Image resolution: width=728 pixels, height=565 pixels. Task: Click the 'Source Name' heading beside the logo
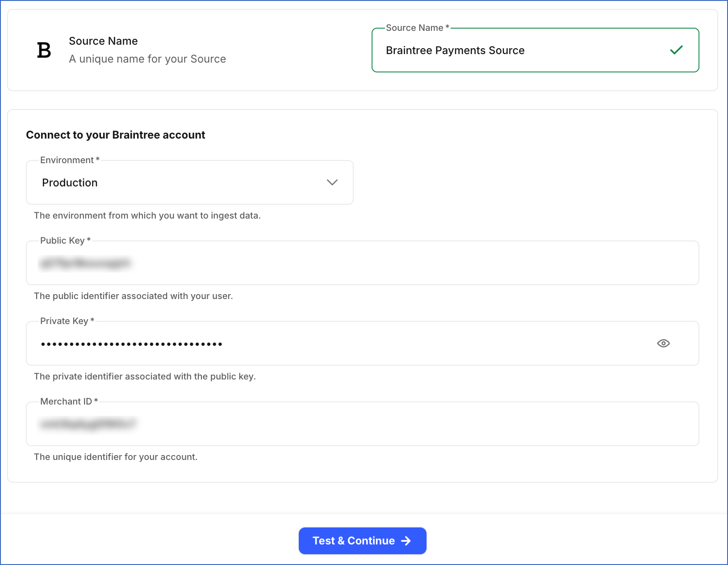103,41
